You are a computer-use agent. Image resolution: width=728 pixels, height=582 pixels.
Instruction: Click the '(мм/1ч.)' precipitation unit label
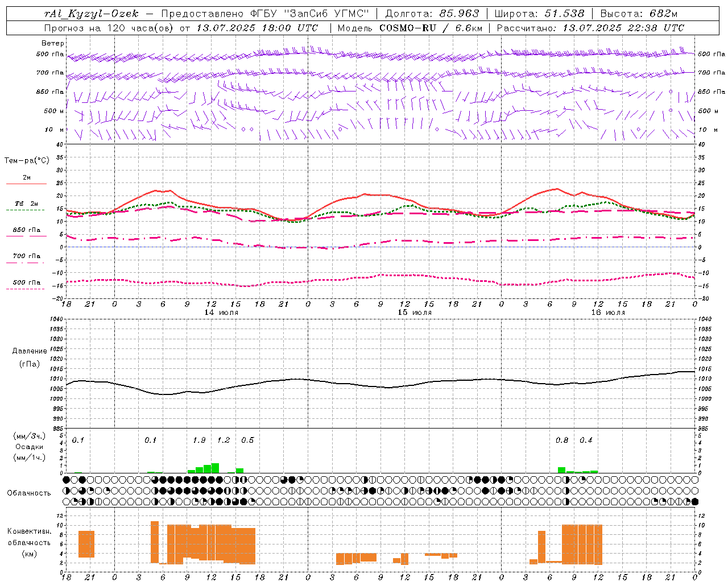pos(30,458)
